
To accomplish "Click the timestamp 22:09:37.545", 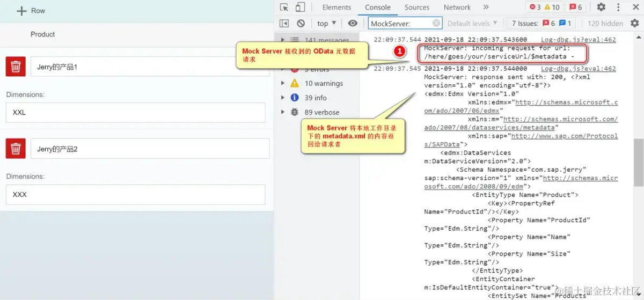I will pos(397,69).
